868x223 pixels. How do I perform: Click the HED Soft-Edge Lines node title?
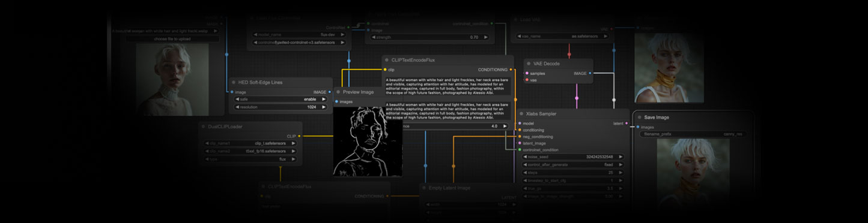[x=260, y=82]
